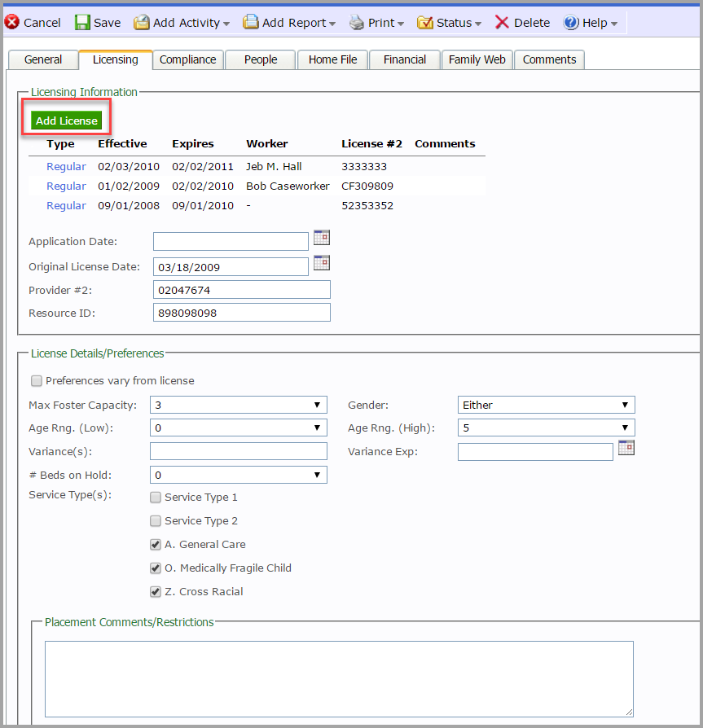Click the Save toolbar label

tap(108, 23)
